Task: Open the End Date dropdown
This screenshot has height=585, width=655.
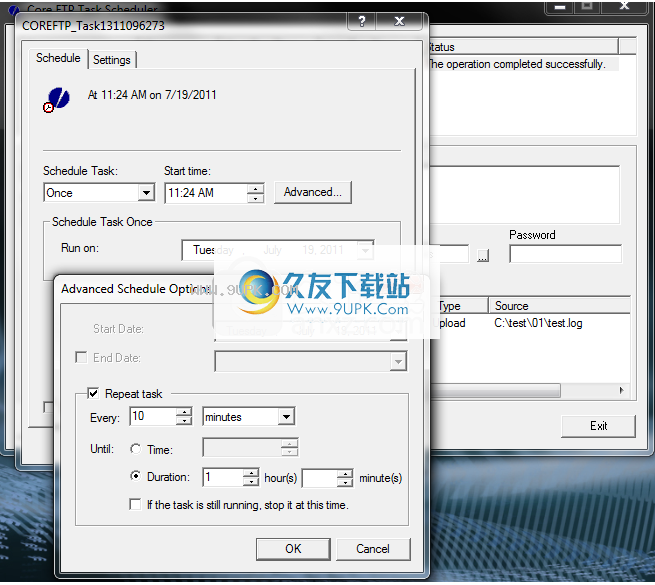Action: point(398,361)
